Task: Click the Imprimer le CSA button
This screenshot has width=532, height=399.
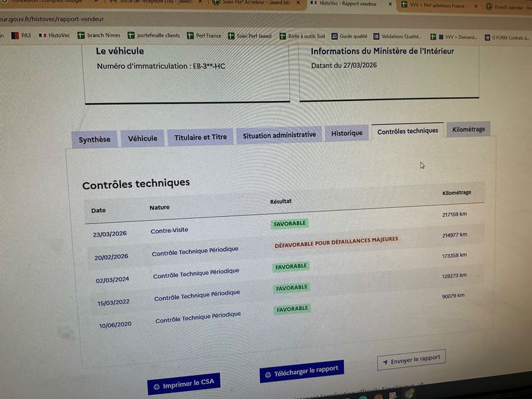Action: coord(184,384)
